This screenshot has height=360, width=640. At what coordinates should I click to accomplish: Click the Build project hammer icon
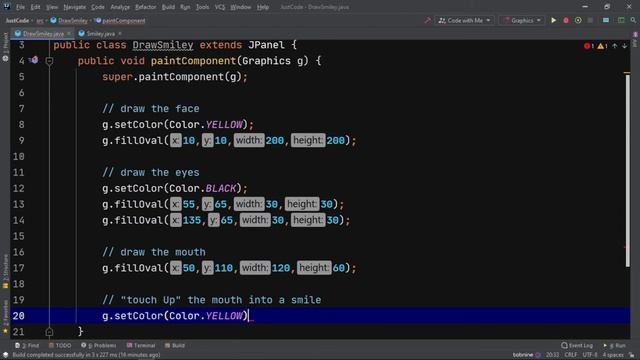(x=427, y=20)
